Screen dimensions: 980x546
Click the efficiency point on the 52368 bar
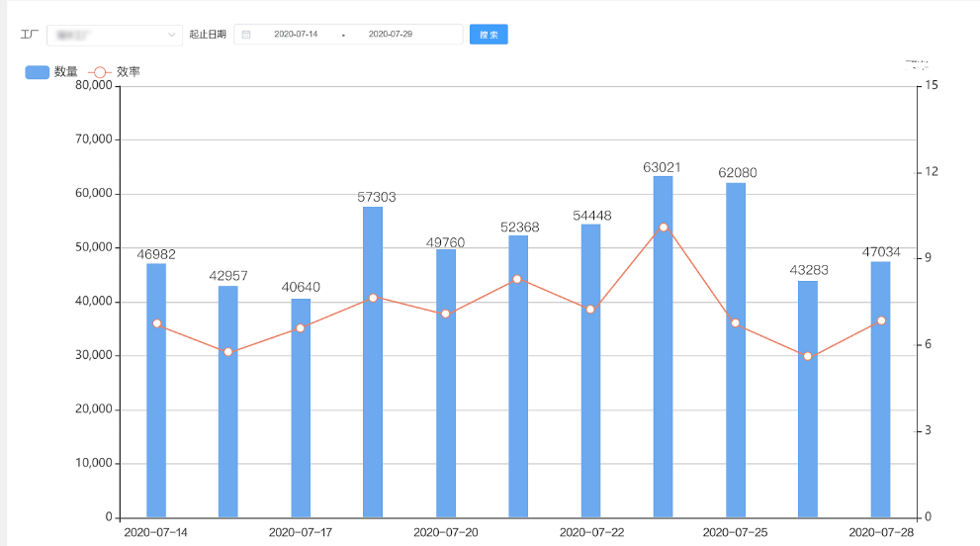pos(517,279)
